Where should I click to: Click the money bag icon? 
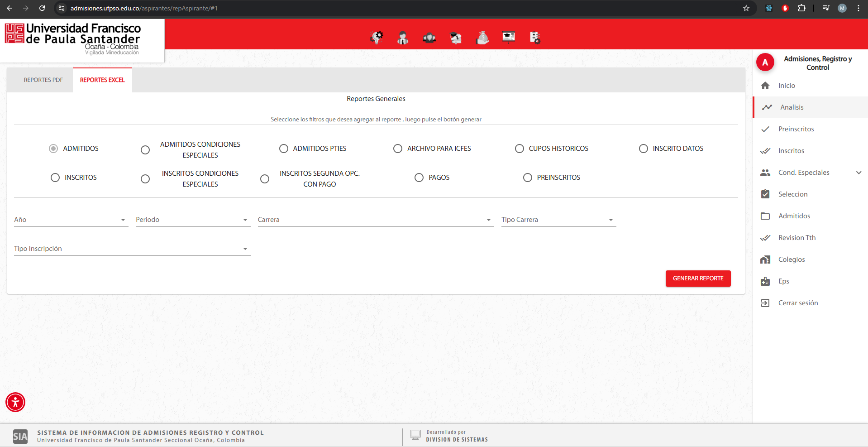482,38
